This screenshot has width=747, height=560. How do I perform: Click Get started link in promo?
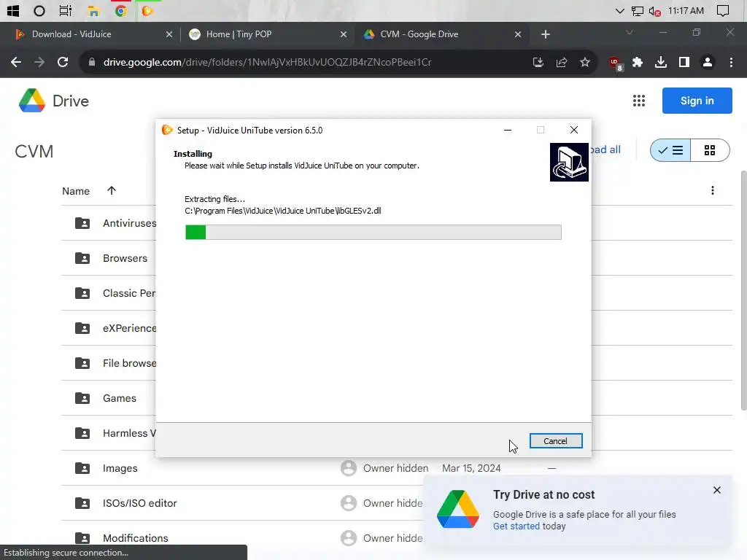[516, 526]
